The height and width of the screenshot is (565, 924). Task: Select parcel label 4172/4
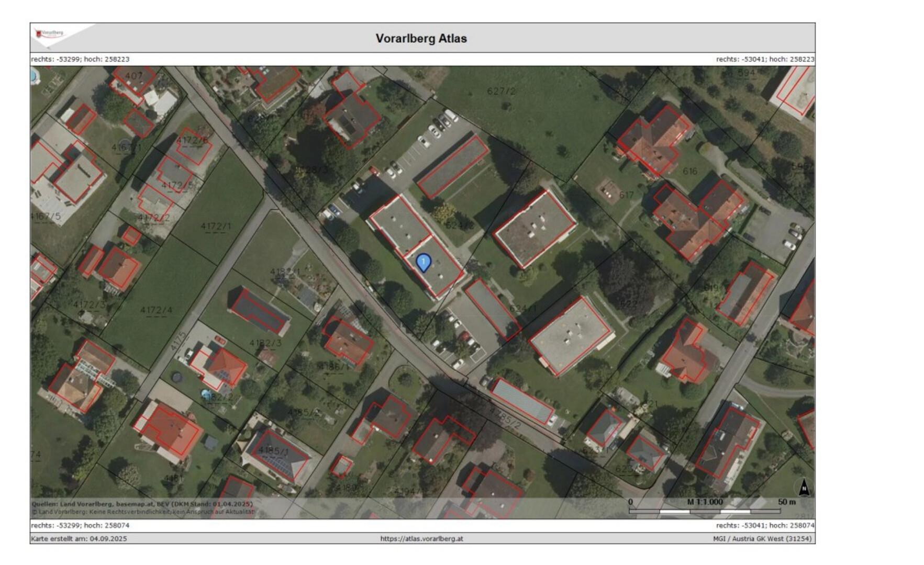click(156, 310)
